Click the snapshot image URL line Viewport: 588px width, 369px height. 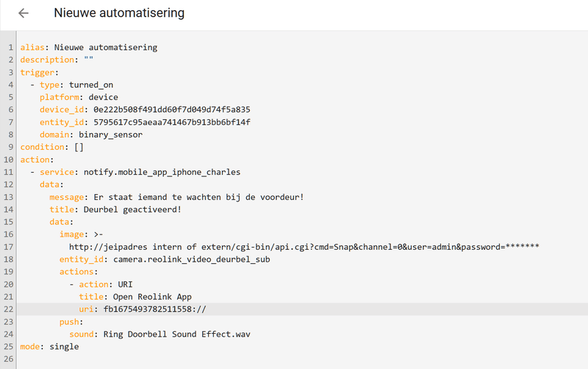(x=304, y=247)
